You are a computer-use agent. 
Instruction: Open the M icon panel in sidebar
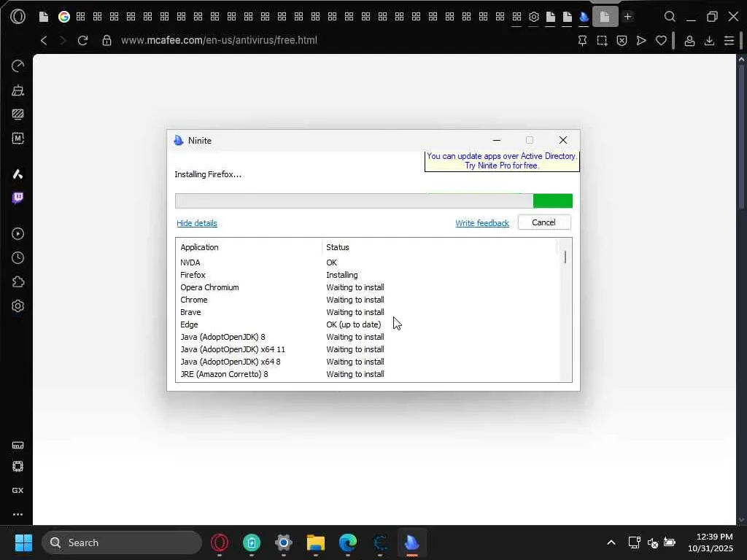[18, 139]
